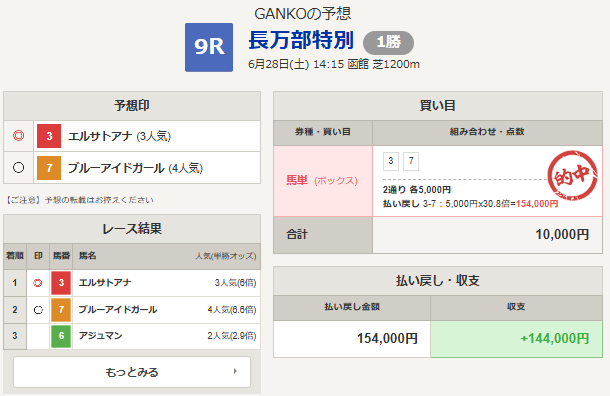The height and width of the screenshot is (396, 610).
Task: Click the 的中 red stamp icon
Action: (x=572, y=175)
